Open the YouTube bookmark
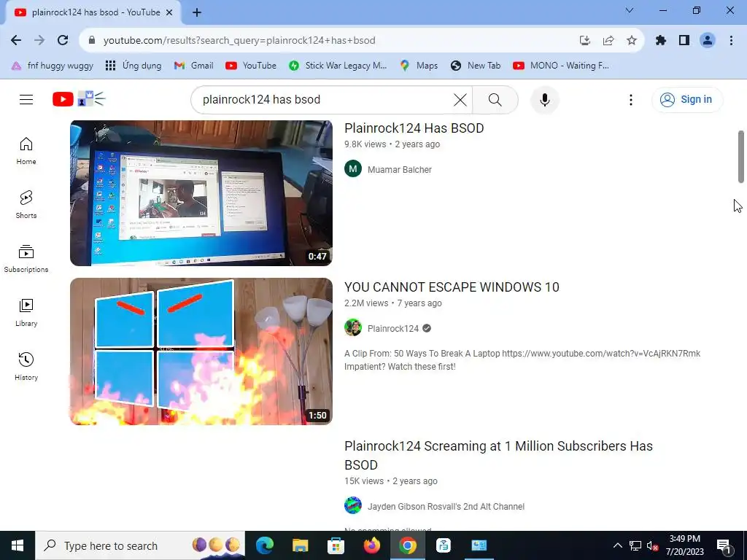 [x=251, y=66]
